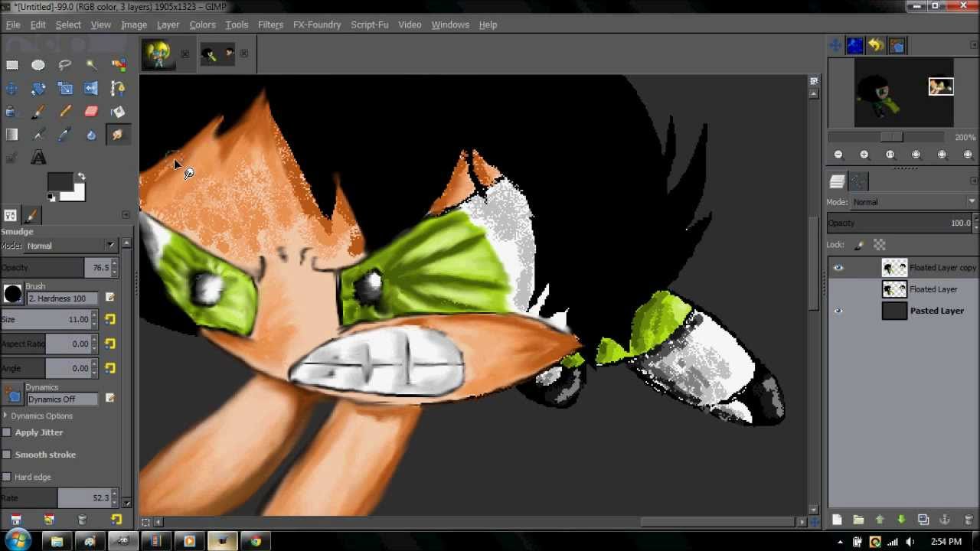Expand the Dynamics Options section
980x551 pixels.
[6, 416]
